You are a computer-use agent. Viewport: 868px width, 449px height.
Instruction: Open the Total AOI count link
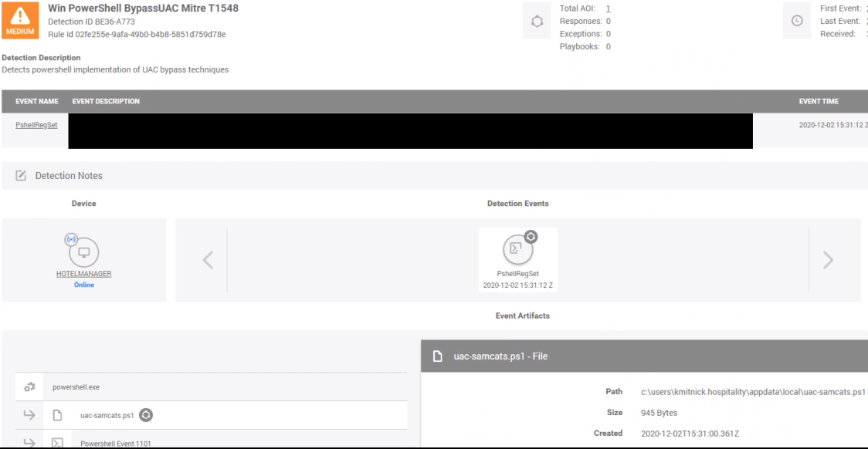[x=609, y=8]
